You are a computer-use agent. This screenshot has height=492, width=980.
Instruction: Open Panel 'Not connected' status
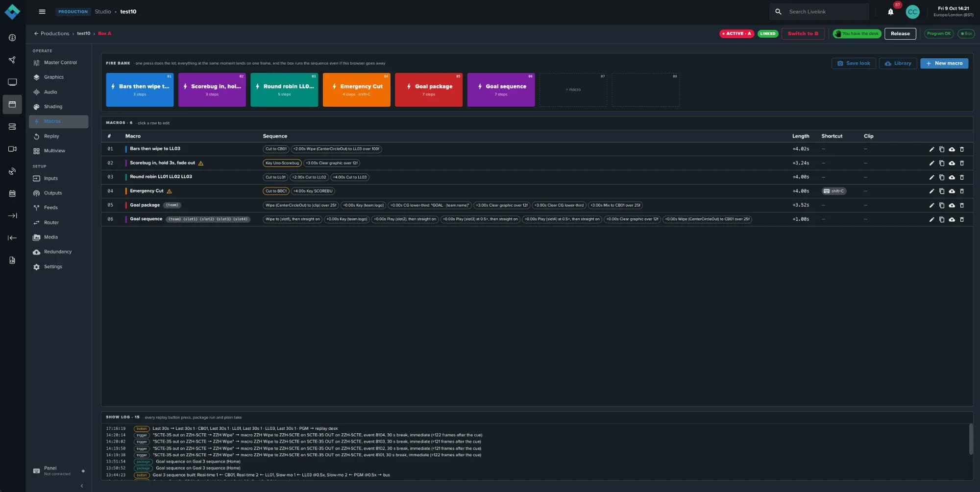(x=59, y=470)
